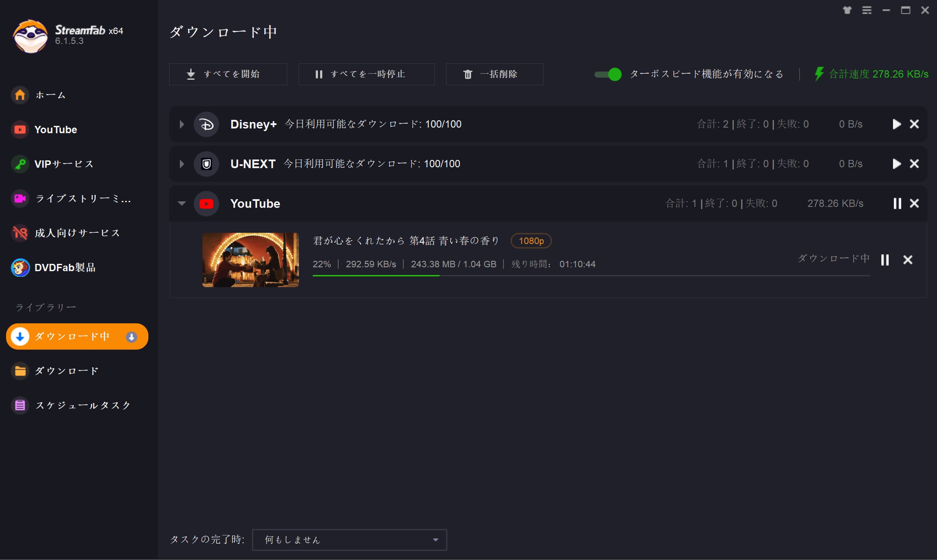Remove the Disney+ download group
The width and height of the screenshot is (937, 560).
coord(914,124)
